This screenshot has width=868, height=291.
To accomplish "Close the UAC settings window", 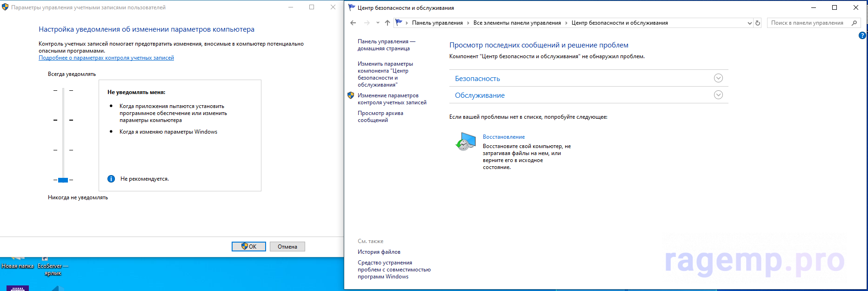I will [x=333, y=7].
